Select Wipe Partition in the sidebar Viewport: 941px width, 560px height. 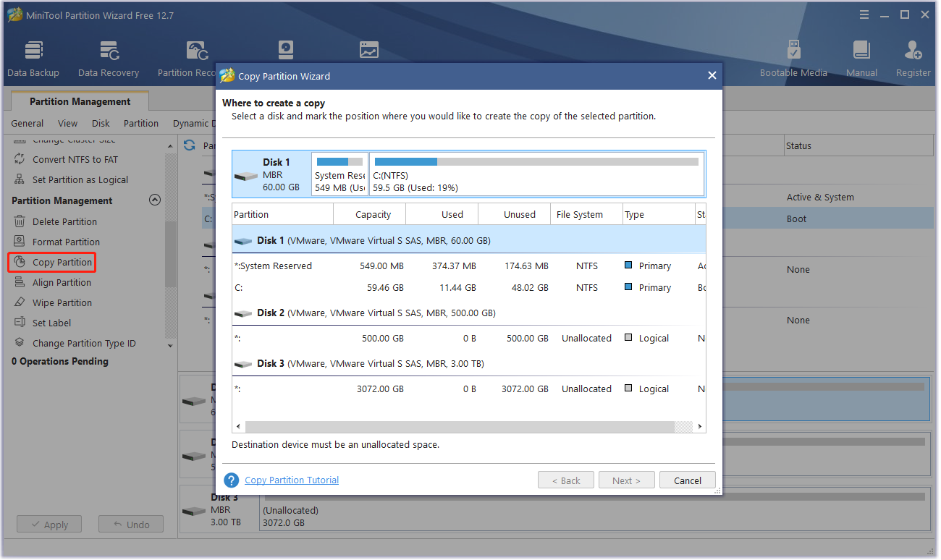(x=62, y=302)
